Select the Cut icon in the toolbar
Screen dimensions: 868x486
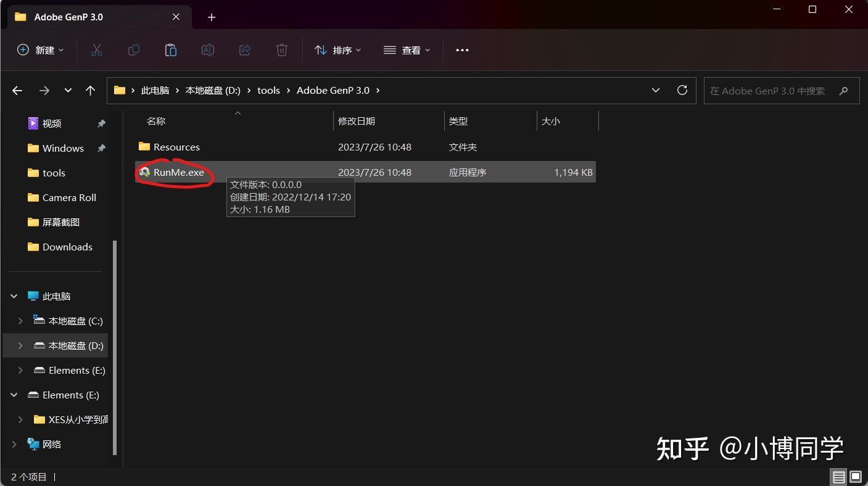(x=96, y=50)
